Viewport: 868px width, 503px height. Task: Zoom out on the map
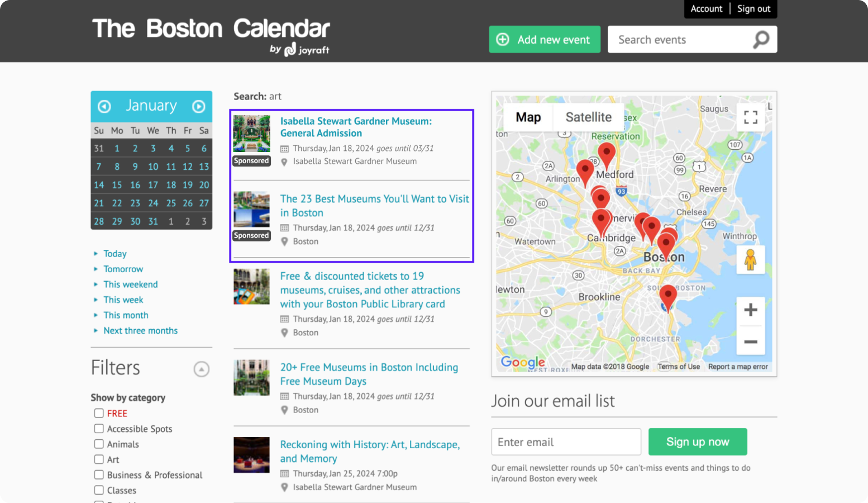[750, 341]
